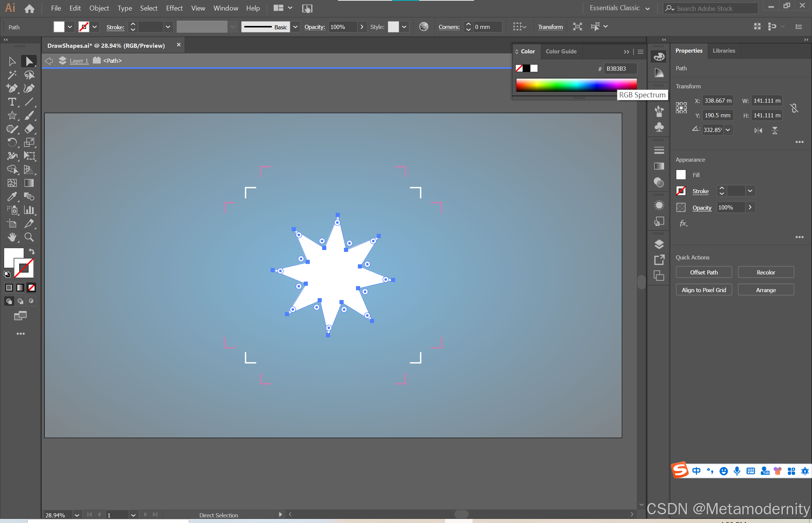The image size is (812, 523).
Task: Select the Magic Wand tool
Action: [x=12, y=75]
